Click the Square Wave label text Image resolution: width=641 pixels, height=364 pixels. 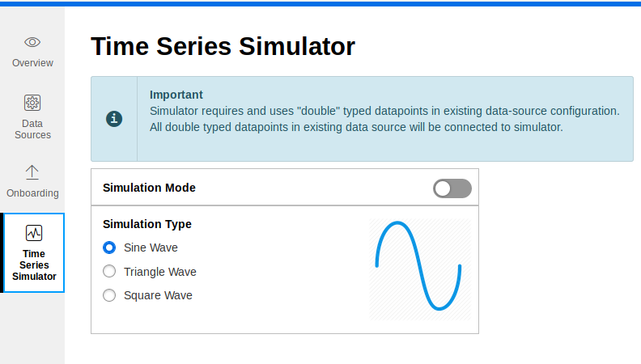(x=158, y=295)
